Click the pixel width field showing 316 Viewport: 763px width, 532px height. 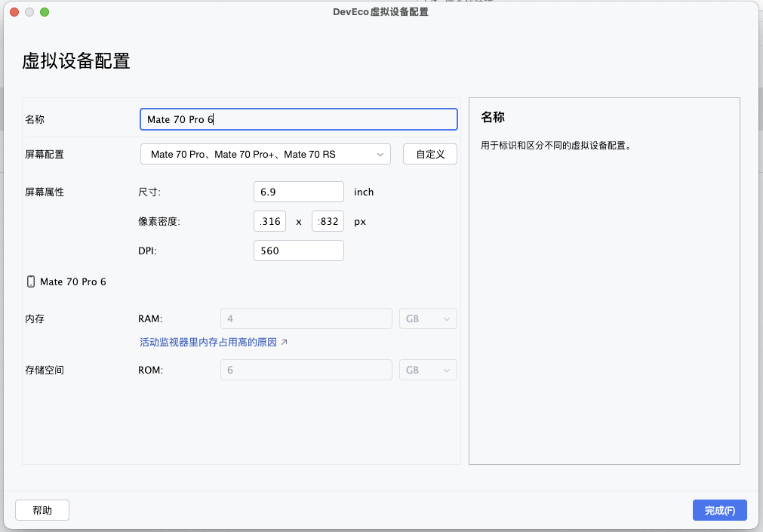(x=269, y=221)
